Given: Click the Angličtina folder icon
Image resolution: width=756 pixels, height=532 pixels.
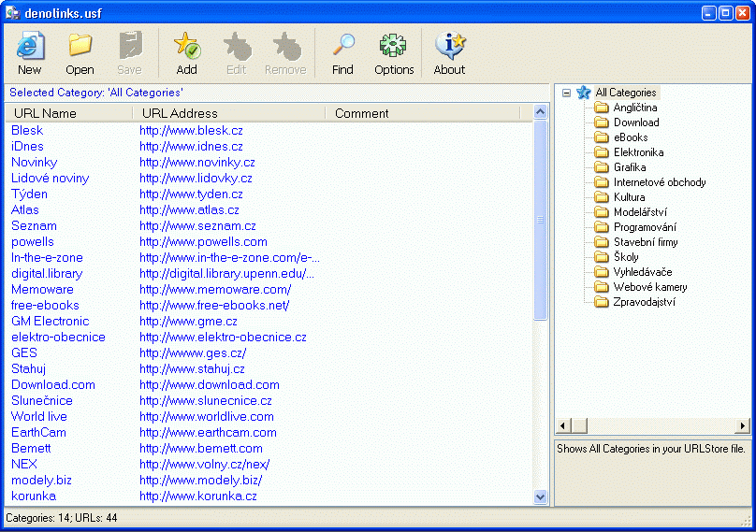Looking at the screenshot, I should click(x=602, y=107).
